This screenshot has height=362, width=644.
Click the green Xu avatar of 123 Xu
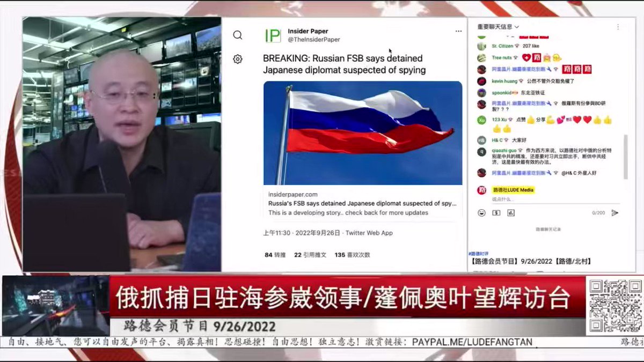point(481,120)
